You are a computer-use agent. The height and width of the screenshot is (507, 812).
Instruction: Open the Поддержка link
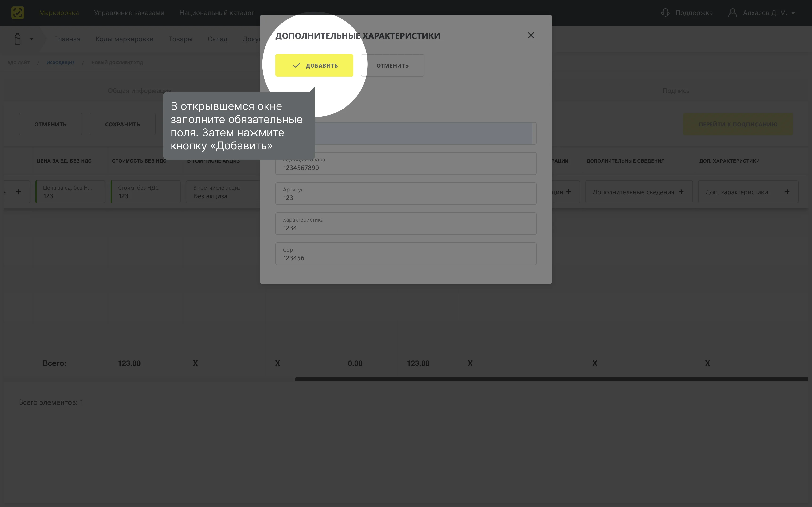click(694, 13)
